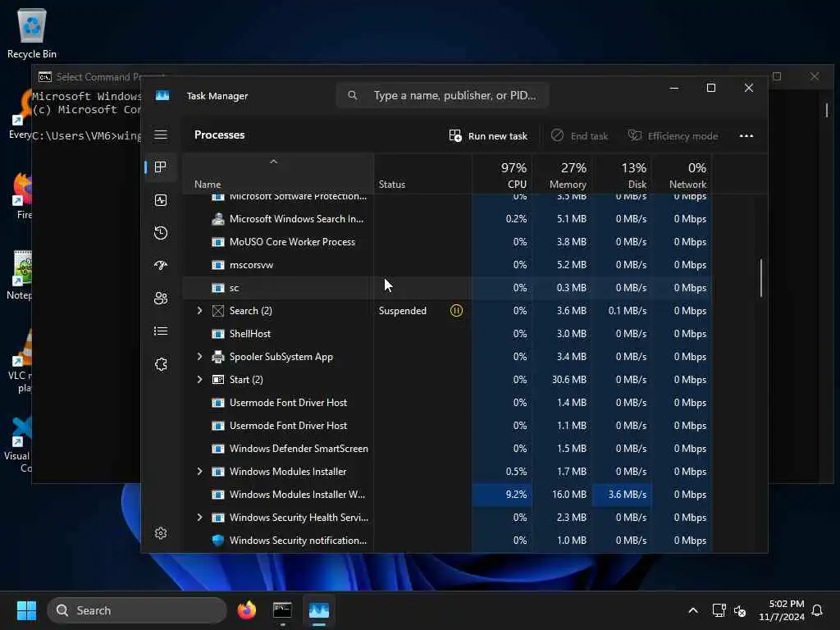Click the Windows Security notification shield icon
Screen dimensions: 840x630
click(x=218, y=541)
